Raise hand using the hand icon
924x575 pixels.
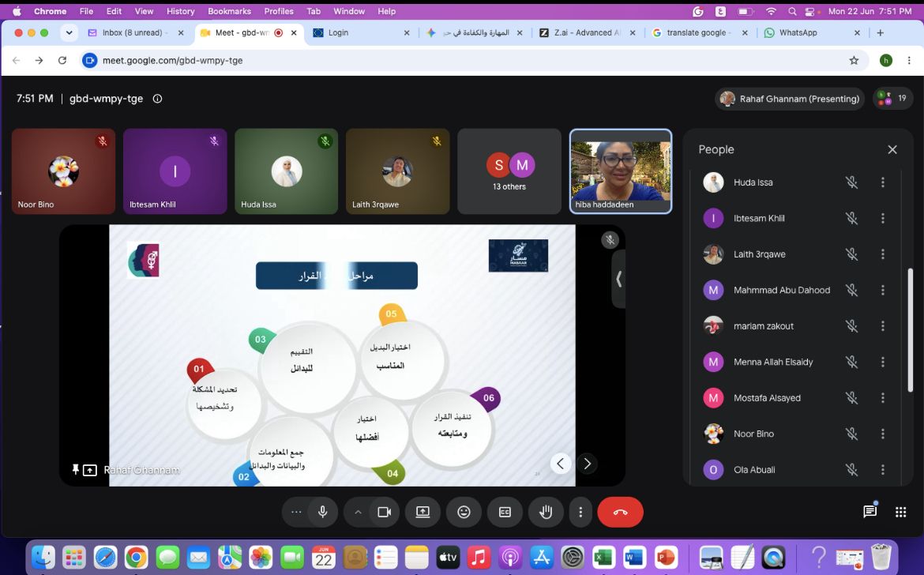tap(547, 512)
